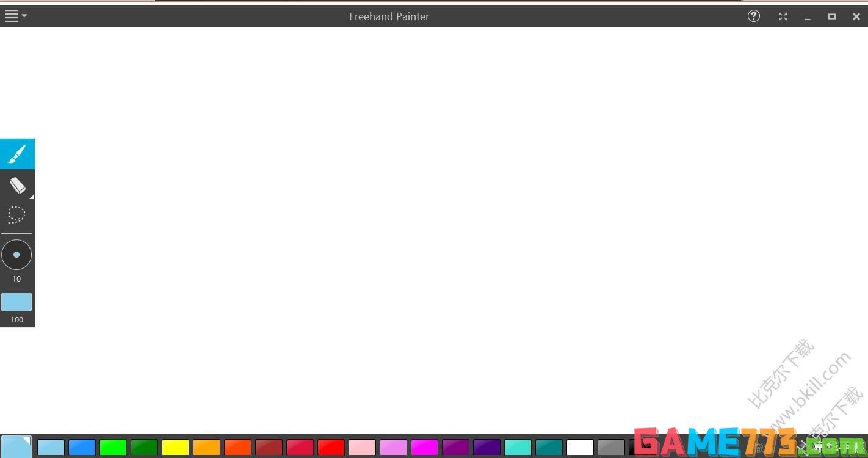Click the Freehand Painter title text
Viewport: 868px width, 458px height.
pyautogui.click(x=389, y=16)
